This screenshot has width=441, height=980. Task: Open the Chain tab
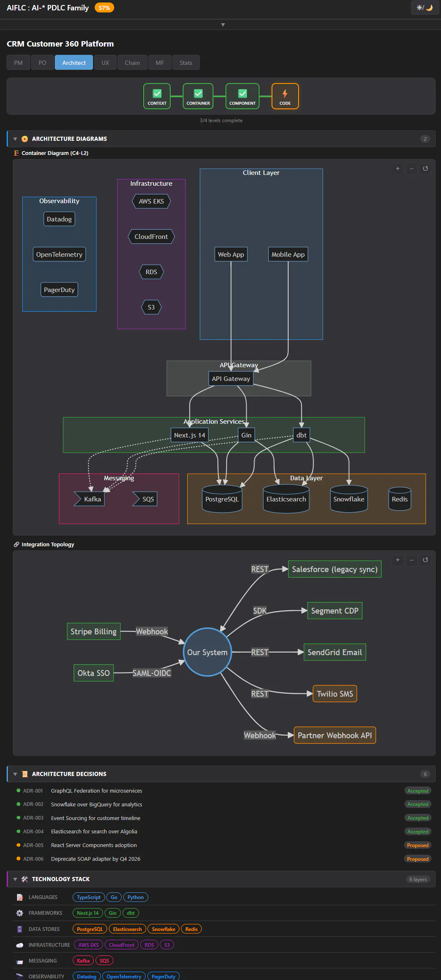pos(132,63)
